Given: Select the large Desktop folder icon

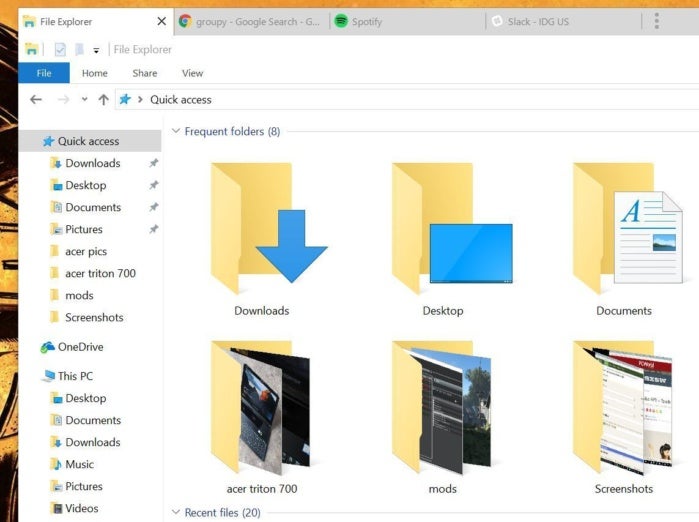Looking at the screenshot, I should tap(452, 228).
